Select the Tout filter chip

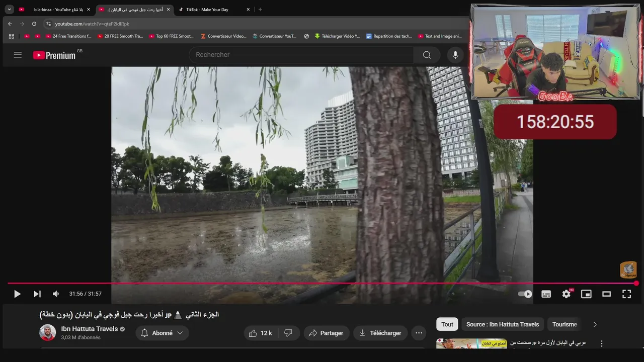(x=447, y=324)
